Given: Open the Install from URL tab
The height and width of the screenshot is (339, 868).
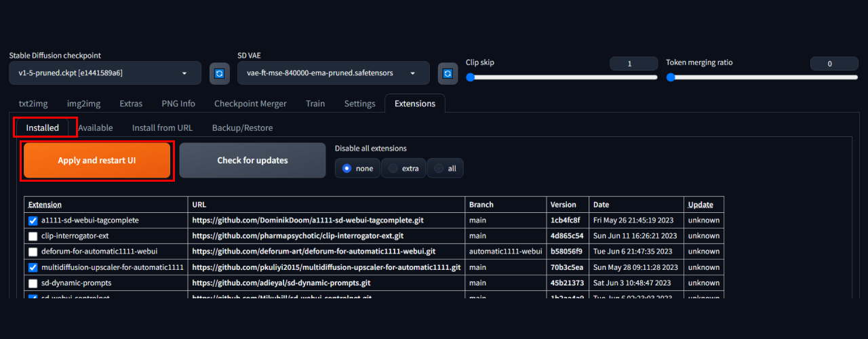Looking at the screenshot, I should point(162,127).
